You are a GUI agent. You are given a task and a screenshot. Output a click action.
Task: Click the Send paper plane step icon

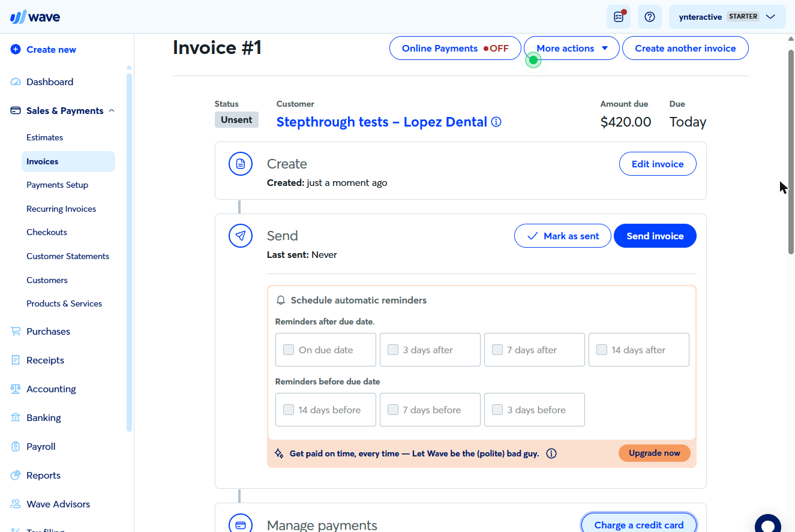click(241, 236)
